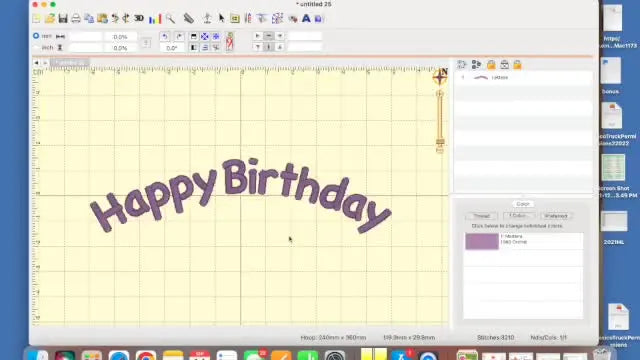Click the New page icon in toolbar
Viewport: 640px width, 360px height.
36,18
